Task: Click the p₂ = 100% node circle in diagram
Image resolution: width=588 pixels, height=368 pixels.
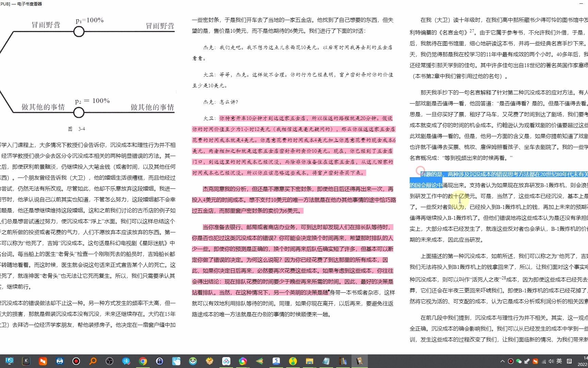Action: tap(79, 112)
